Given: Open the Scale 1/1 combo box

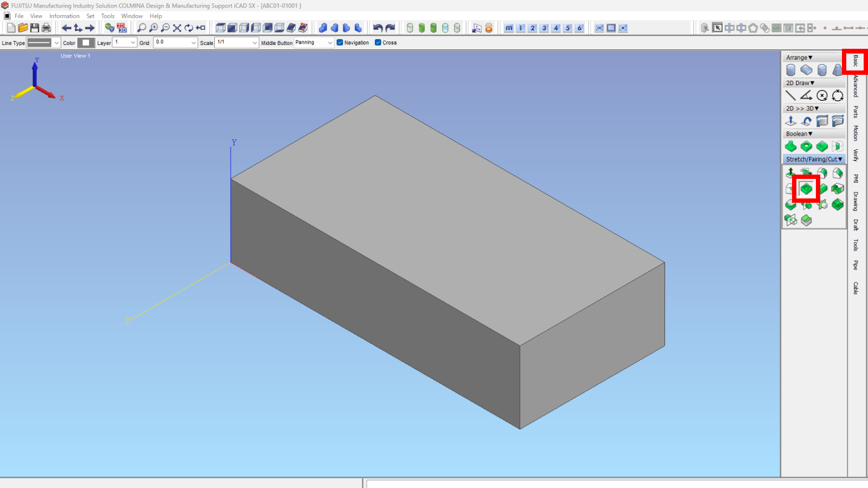Looking at the screenshot, I should point(237,42).
